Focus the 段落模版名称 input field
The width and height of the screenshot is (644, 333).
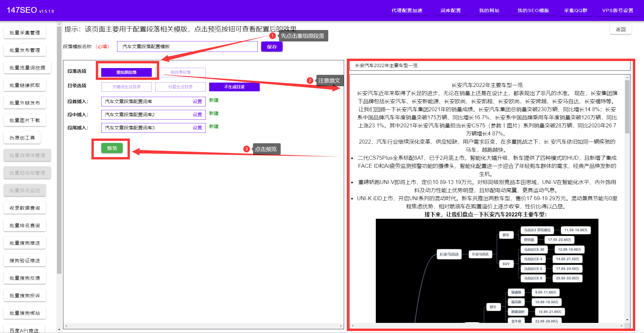(x=187, y=47)
